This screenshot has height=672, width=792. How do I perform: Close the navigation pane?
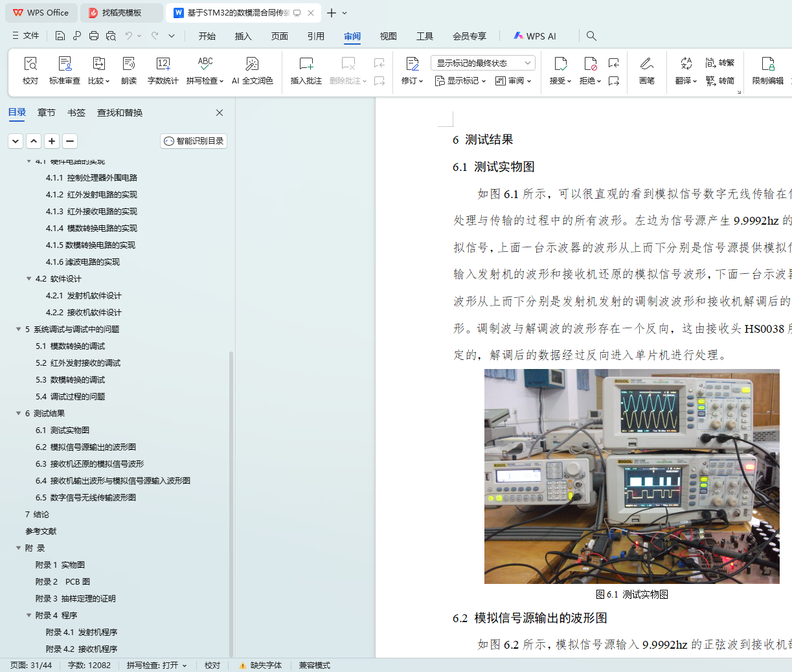coord(220,113)
